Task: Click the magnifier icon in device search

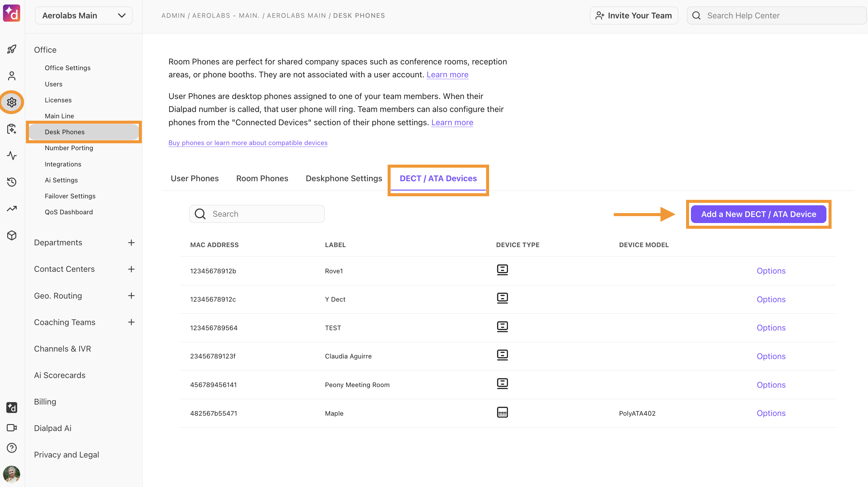Action: tap(200, 214)
